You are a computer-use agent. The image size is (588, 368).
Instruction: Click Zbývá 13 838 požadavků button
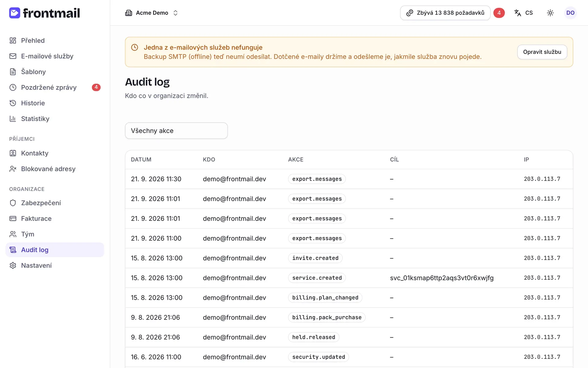(x=445, y=13)
